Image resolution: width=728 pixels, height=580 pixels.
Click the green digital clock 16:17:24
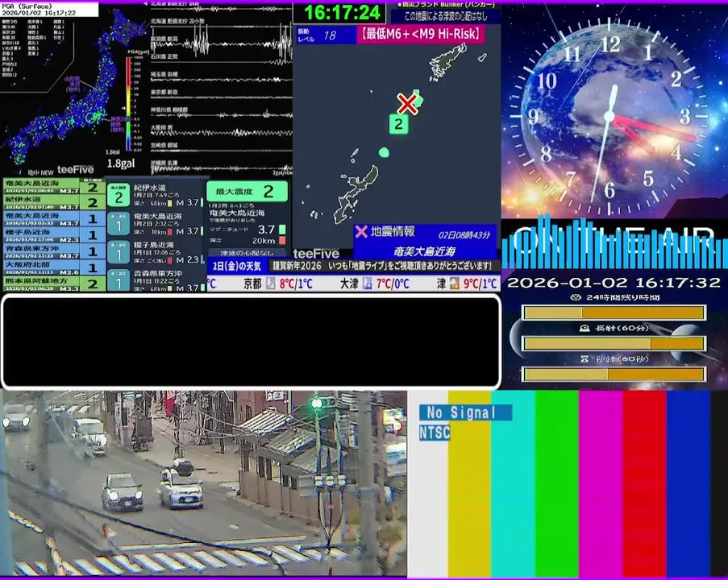point(342,13)
